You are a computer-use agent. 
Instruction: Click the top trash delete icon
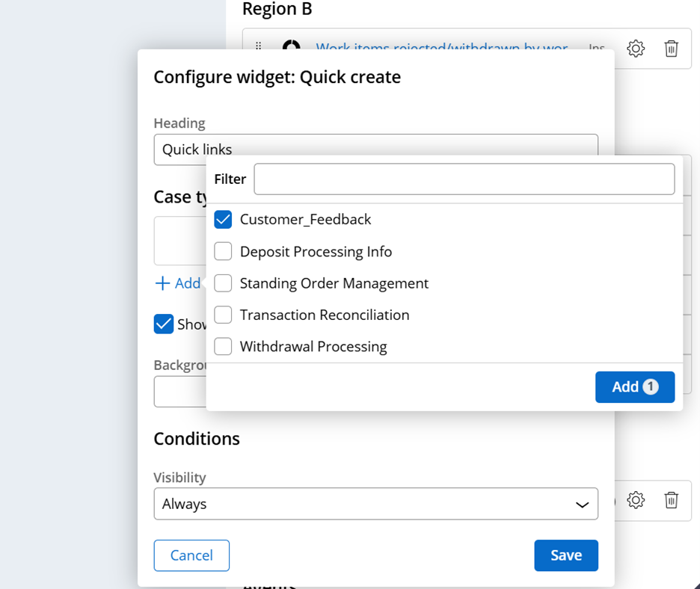point(671,48)
